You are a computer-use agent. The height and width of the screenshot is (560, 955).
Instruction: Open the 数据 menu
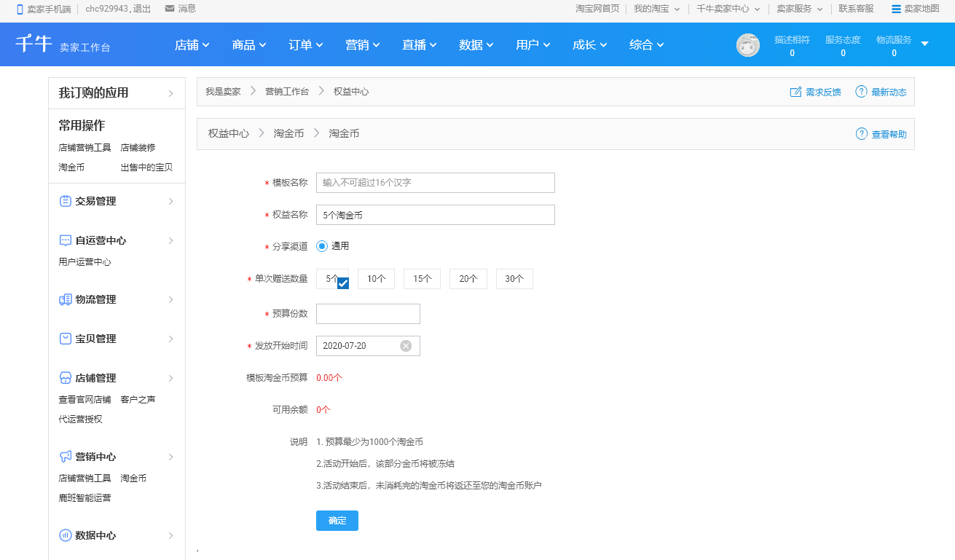476,44
